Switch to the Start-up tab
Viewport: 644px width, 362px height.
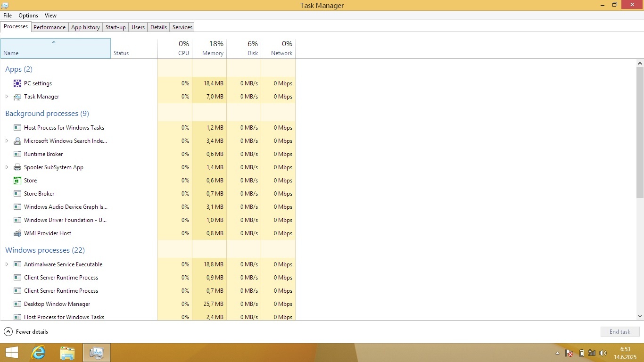tap(116, 27)
